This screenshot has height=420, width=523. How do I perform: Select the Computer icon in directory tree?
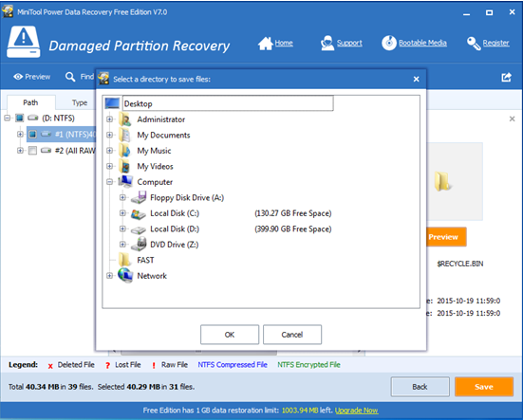point(125,181)
